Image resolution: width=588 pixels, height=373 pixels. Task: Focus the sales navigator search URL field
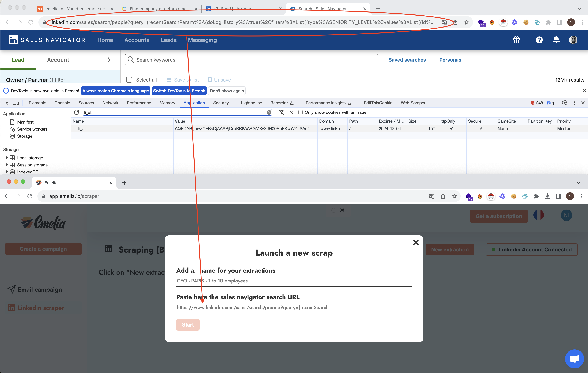294,308
